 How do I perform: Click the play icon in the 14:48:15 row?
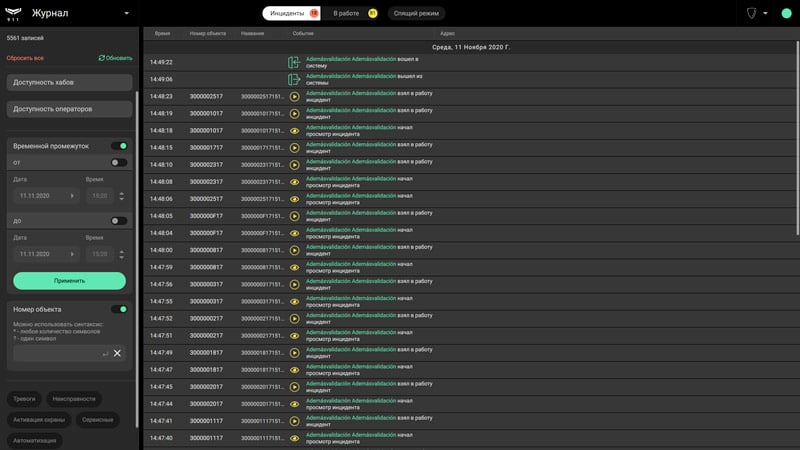tap(294, 148)
